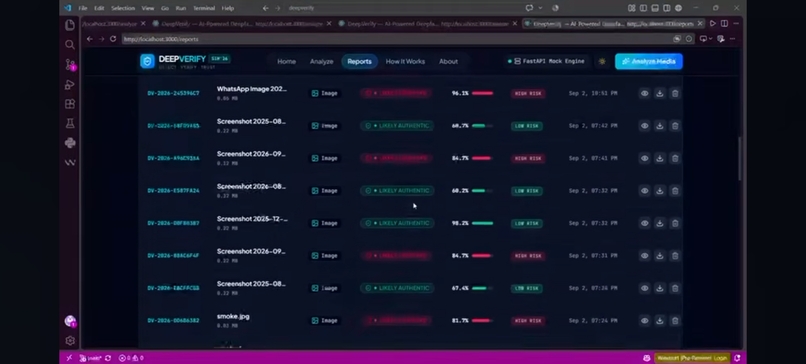Open the Extensions view
This screenshot has height=364, width=806.
[x=70, y=104]
